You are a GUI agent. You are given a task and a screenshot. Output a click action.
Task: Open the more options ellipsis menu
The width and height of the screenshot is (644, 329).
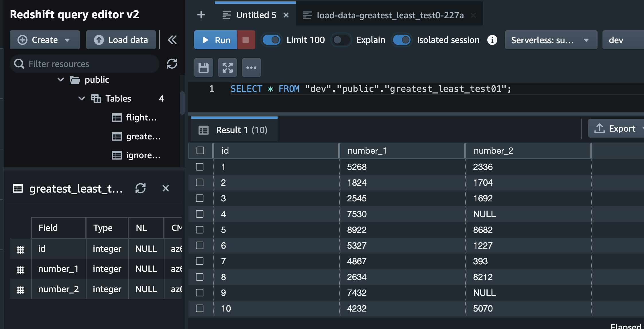(x=251, y=68)
